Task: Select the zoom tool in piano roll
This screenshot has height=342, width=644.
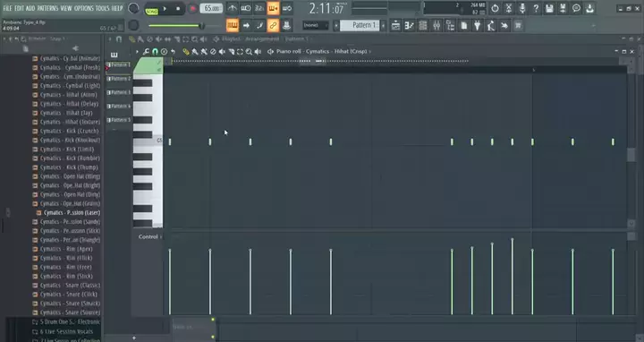Action: point(249,51)
